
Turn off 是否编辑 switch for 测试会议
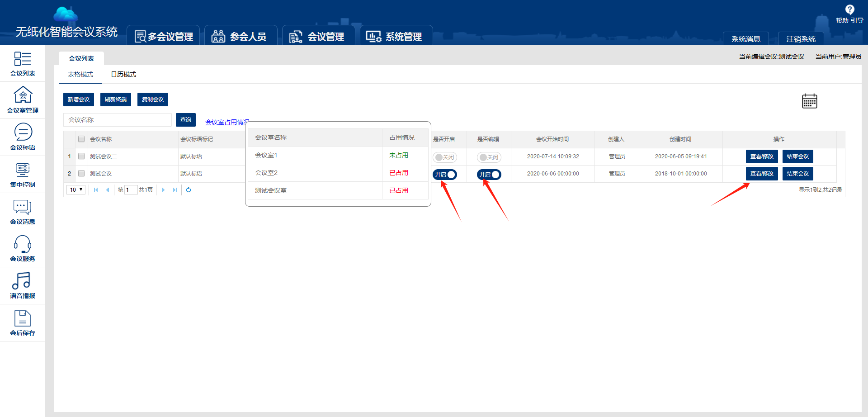[489, 175]
